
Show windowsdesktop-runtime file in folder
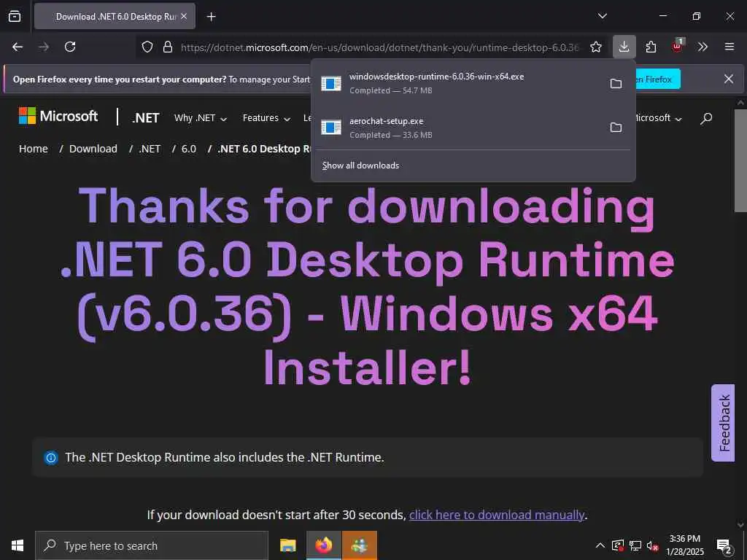[x=616, y=84]
